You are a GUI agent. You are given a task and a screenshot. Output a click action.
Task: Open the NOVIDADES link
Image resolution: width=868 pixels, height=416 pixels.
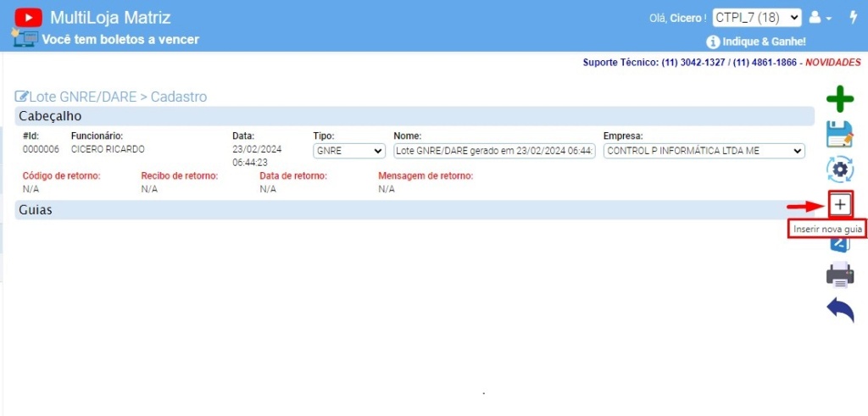pyautogui.click(x=832, y=63)
